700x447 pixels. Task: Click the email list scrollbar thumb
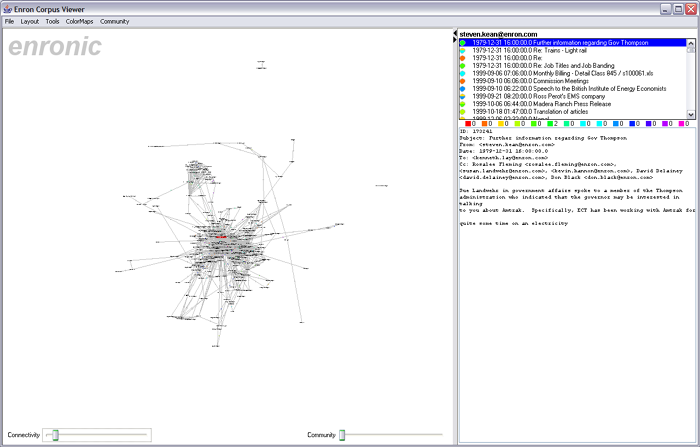(691, 50)
